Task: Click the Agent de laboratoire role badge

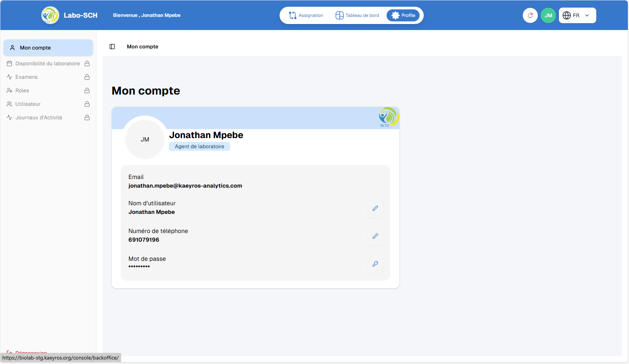Action: [x=199, y=146]
